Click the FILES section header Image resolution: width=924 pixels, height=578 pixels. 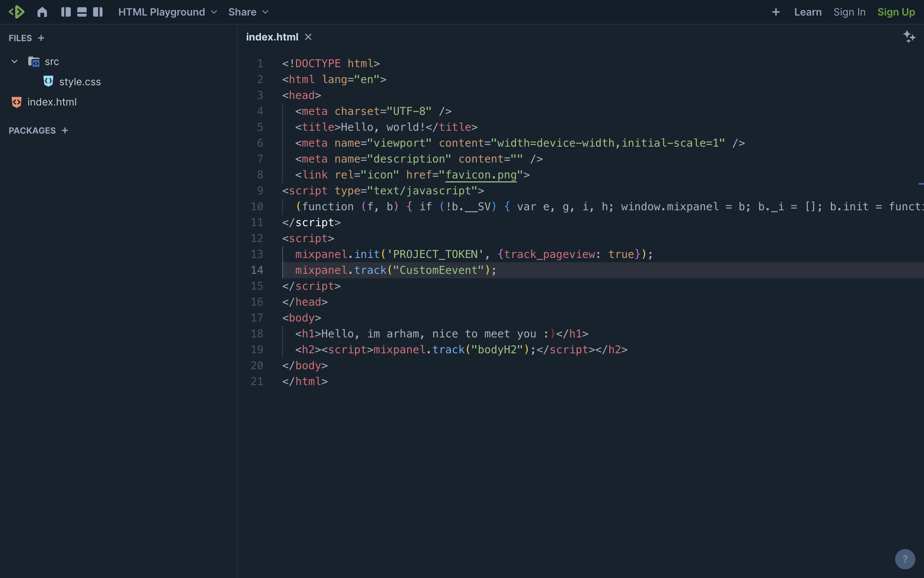(20, 38)
